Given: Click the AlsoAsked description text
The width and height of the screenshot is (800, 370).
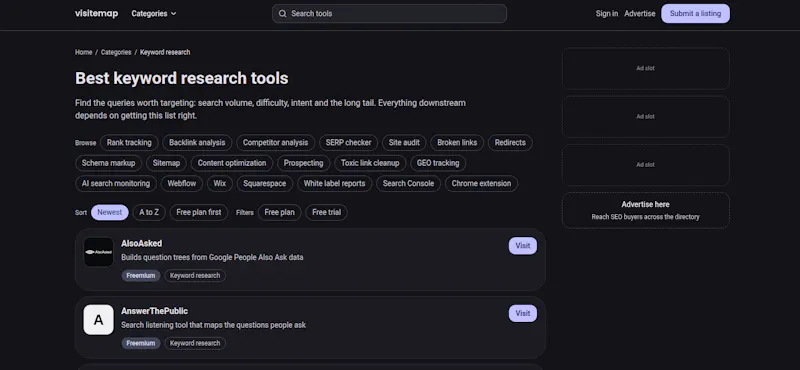Looking at the screenshot, I should 212,257.
